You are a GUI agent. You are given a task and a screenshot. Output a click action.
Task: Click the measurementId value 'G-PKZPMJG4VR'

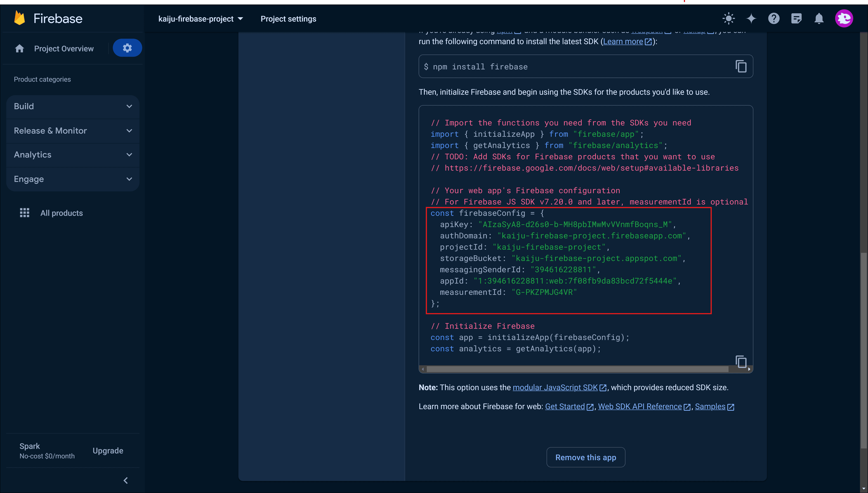coord(544,292)
